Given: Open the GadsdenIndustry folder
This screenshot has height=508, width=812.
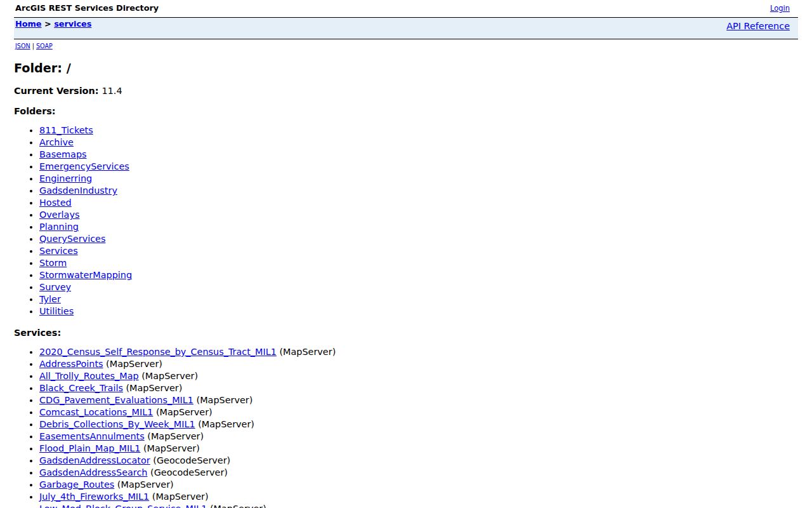Looking at the screenshot, I should (x=78, y=190).
